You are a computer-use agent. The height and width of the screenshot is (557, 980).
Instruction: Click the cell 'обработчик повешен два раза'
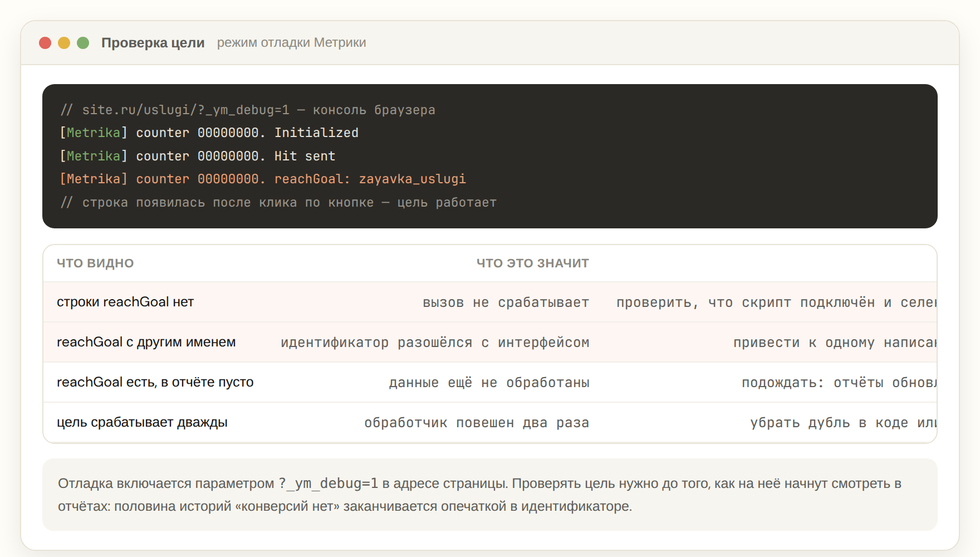coord(477,423)
